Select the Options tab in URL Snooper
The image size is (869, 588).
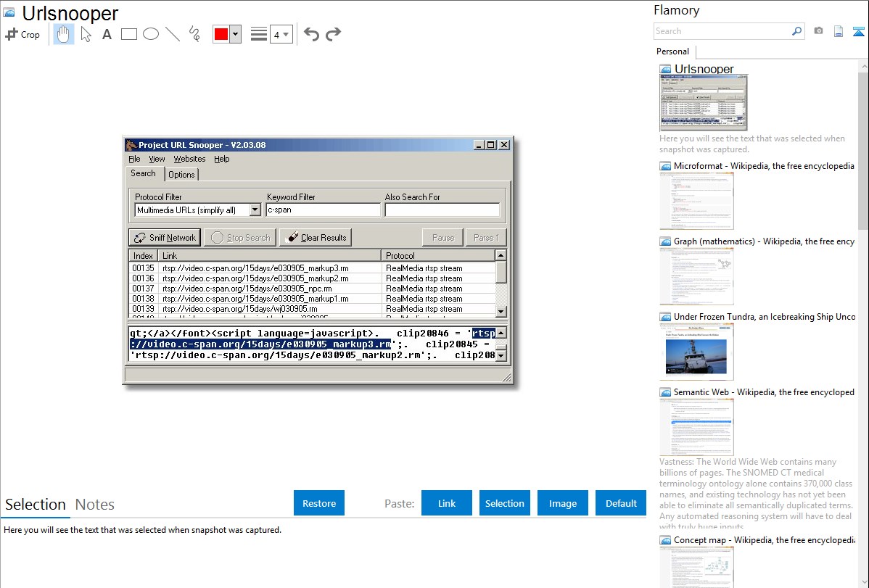(x=182, y=175)
